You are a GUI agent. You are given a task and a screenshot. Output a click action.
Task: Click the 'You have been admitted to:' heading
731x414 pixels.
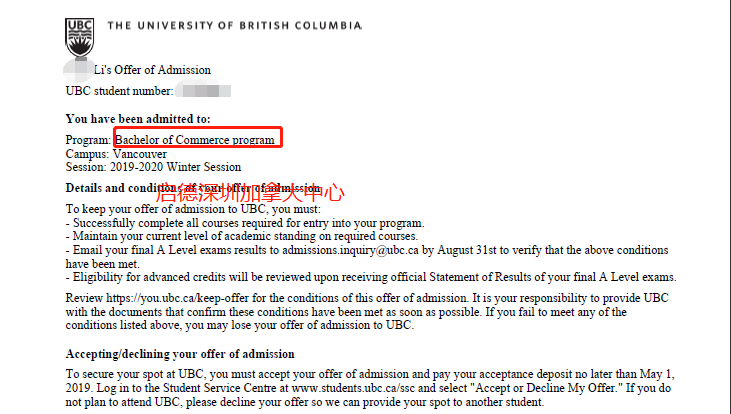click(x=138, y=119)
